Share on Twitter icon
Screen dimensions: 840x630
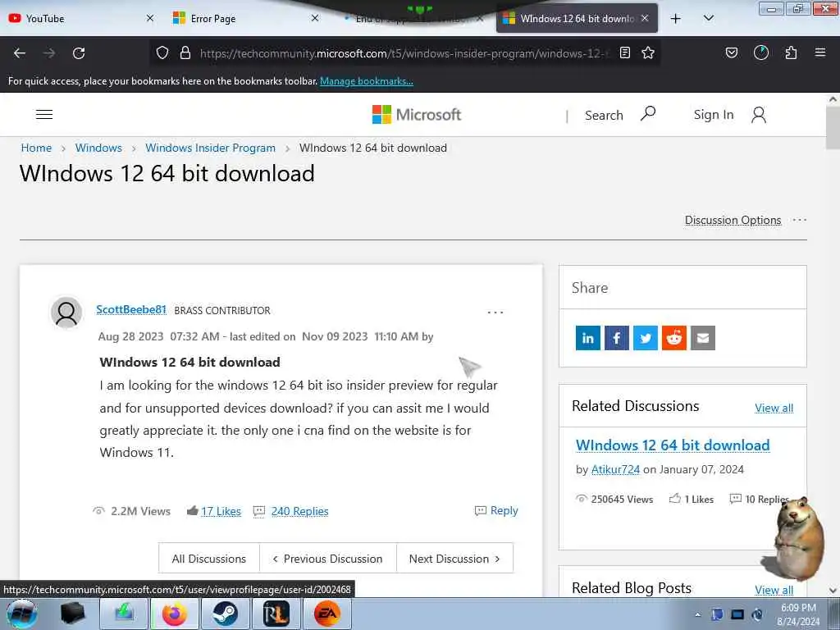pos(646,338)
